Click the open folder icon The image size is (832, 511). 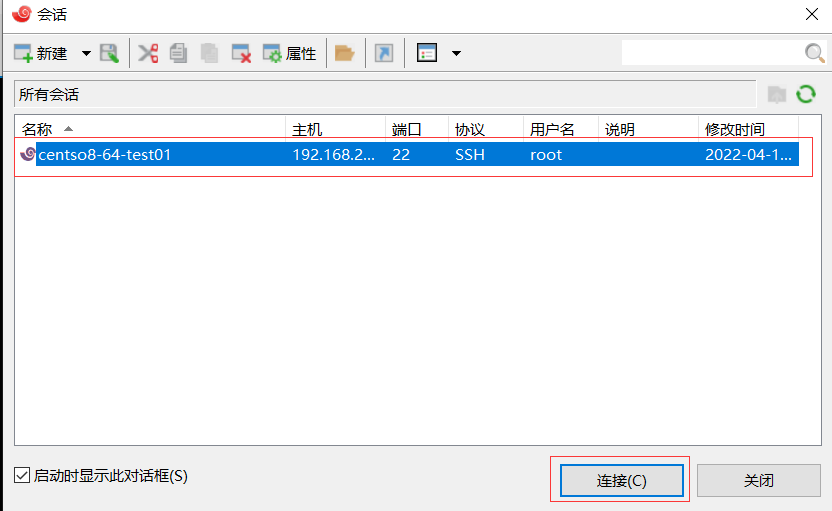pos(344,53)
